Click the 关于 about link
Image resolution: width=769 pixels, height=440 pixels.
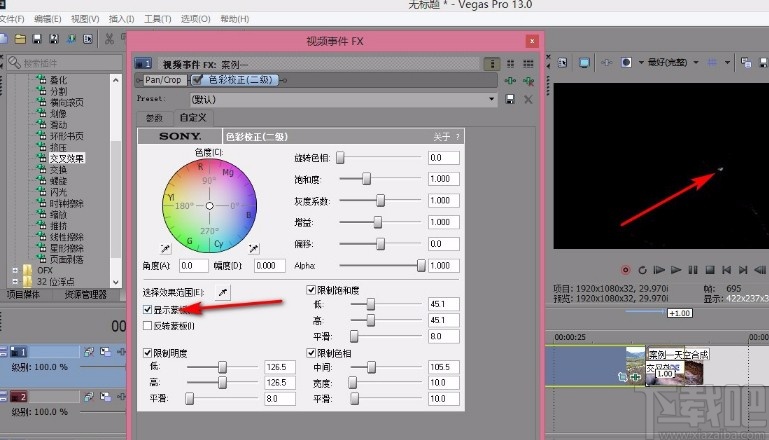coord(441,136)
